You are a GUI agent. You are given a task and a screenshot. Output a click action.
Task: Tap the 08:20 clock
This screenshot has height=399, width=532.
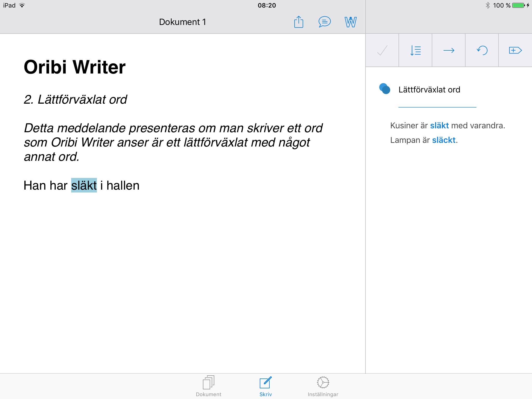tap(267, 5)
